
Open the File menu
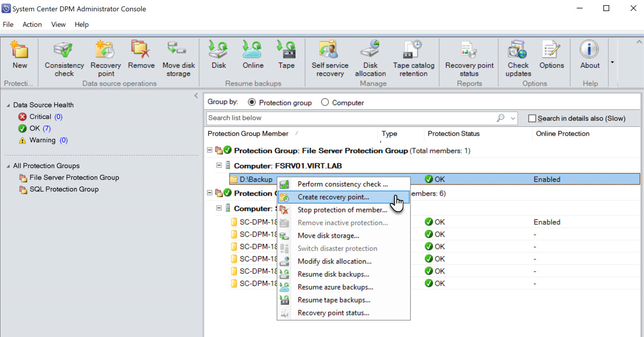(x=8, y=24)
